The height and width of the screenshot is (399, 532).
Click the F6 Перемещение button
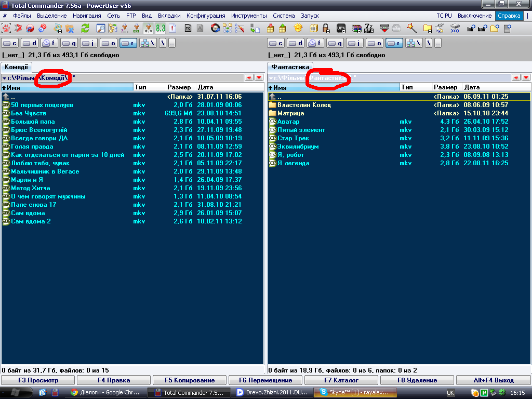tap(265, 380)
